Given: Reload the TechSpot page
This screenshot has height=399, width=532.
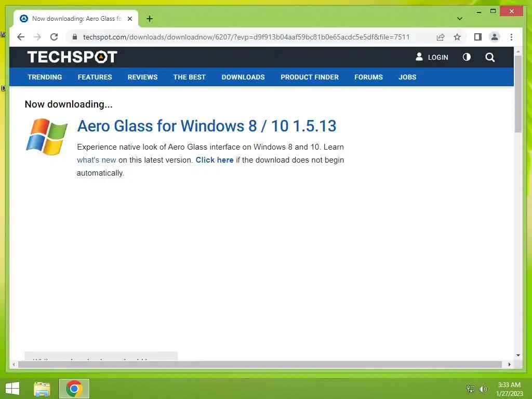Looking at the screenshot, I should [x=54, y=37].
